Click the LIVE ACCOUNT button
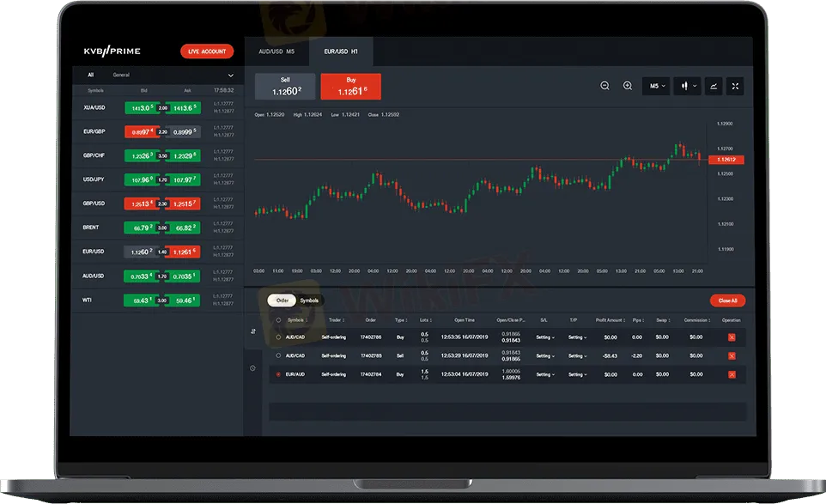The width and height of the screenshot is (826, 504). tap(207, 52)
